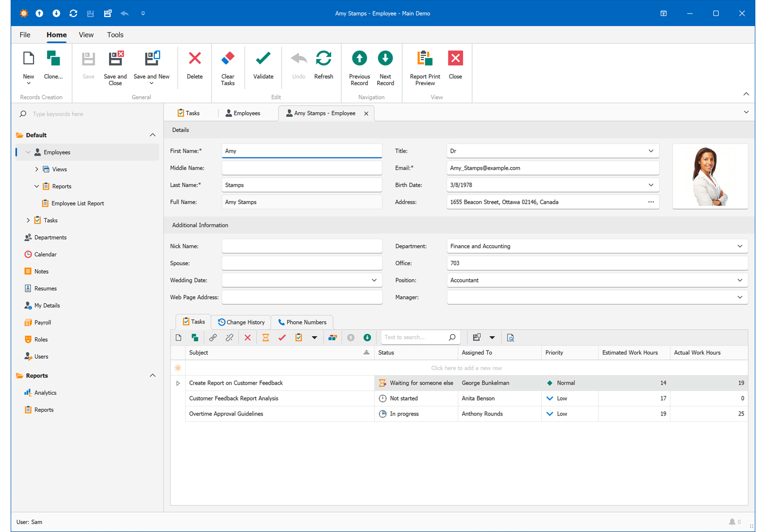Collapse the Default navigation group

(x=153, y=135)
